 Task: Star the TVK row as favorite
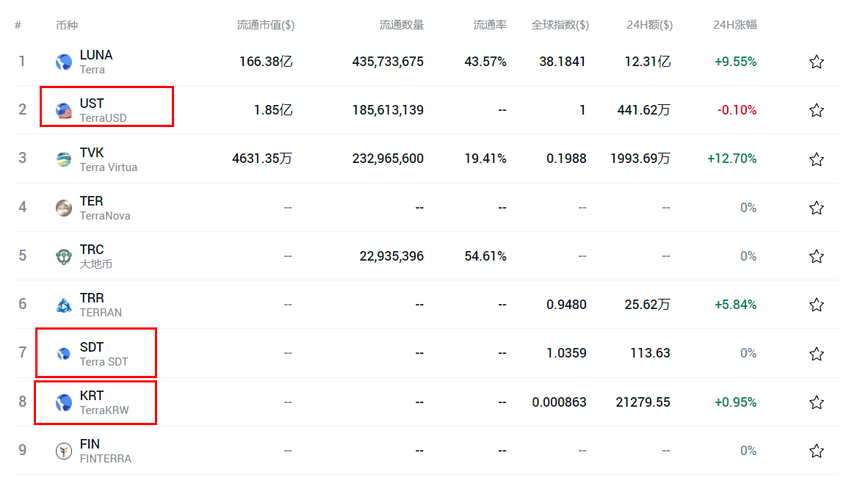click(816, 159)
